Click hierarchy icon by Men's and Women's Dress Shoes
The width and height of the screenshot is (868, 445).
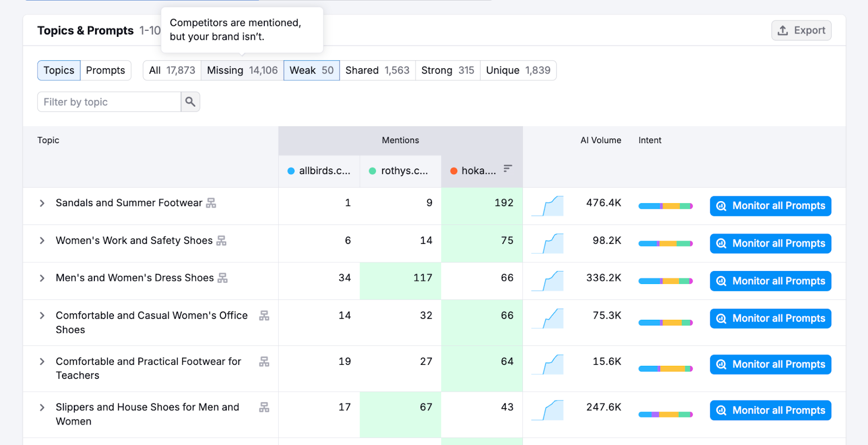(222, 278)
